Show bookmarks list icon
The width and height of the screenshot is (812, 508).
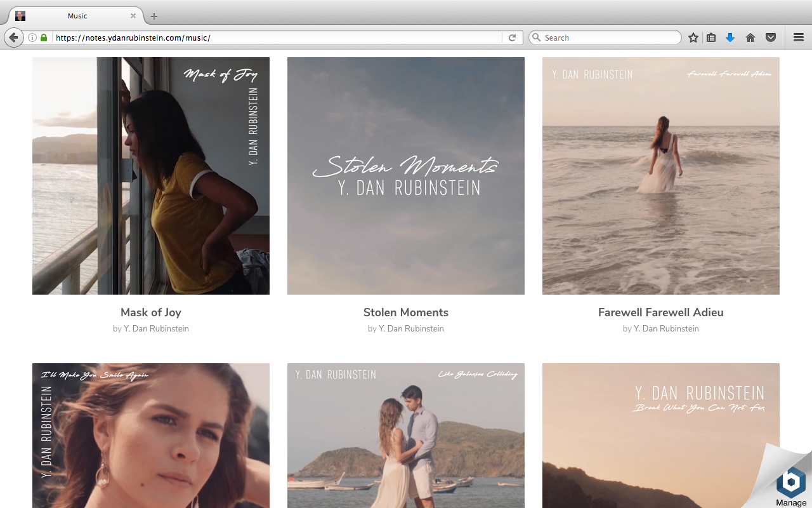click(711, 37)
